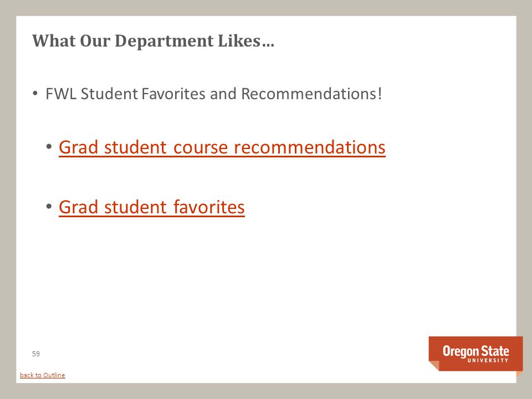This screenshot has width=532, height=399.
Task: Click the bullet before Grad student favorites
Action: [49, 206]
